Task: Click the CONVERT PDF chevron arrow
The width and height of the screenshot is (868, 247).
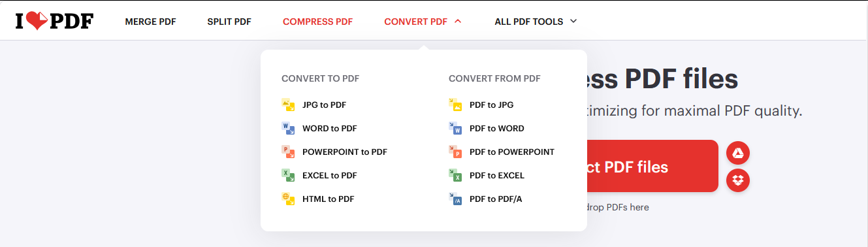Action: [458, 21]
